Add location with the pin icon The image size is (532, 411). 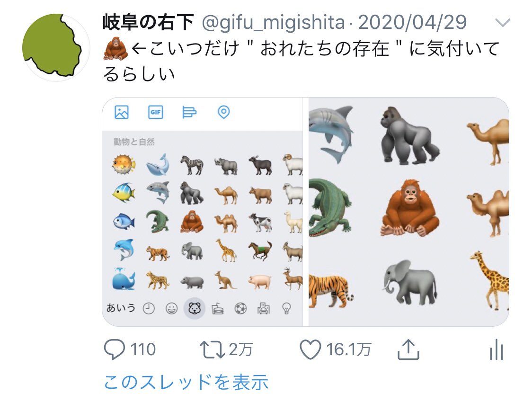pyautogui.click(x=223, y=112)
